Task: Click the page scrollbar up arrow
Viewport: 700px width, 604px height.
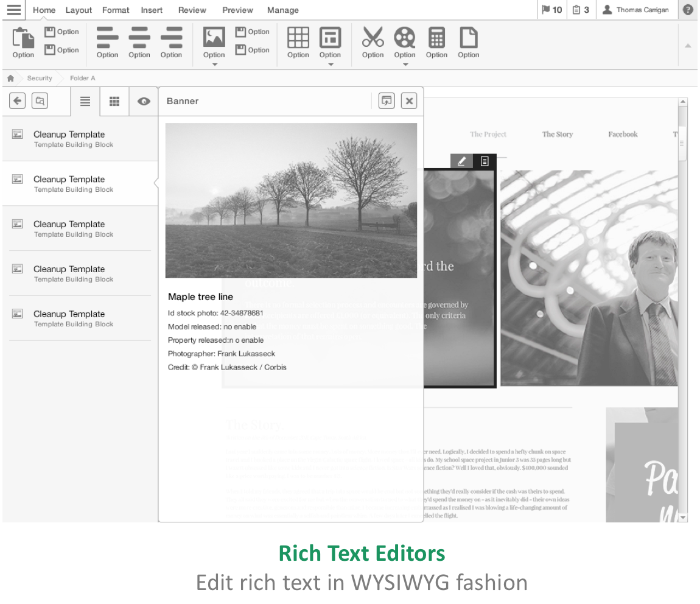Action: point(682,102)
